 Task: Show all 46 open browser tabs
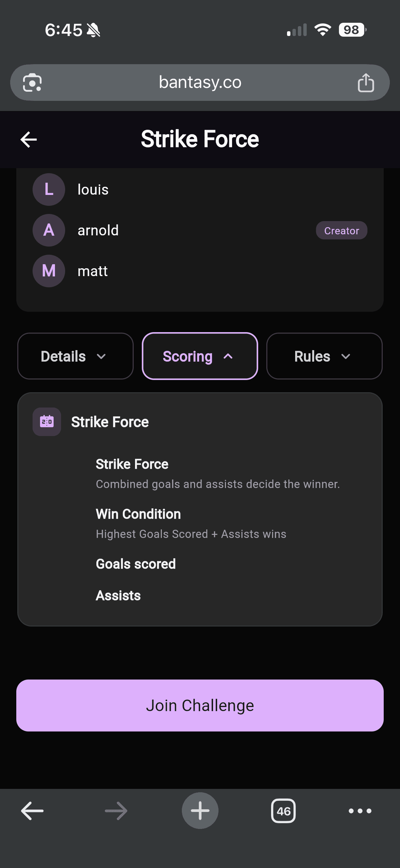(x=284, y=811)
